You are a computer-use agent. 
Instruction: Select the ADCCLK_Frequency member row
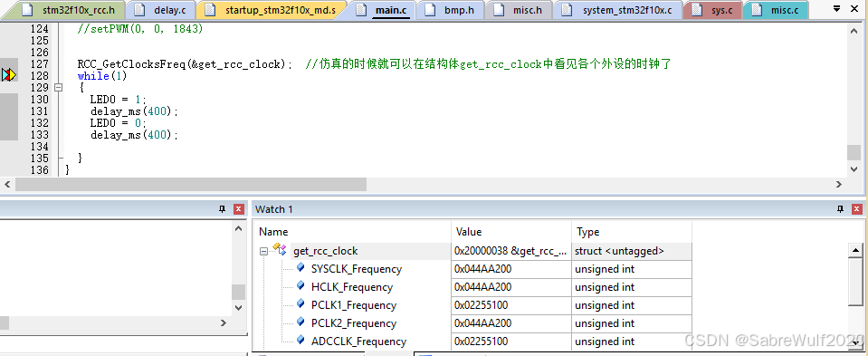358,342
